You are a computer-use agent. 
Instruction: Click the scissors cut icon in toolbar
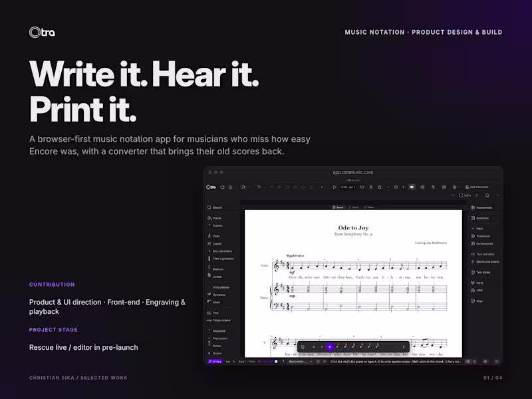point(279,187)
